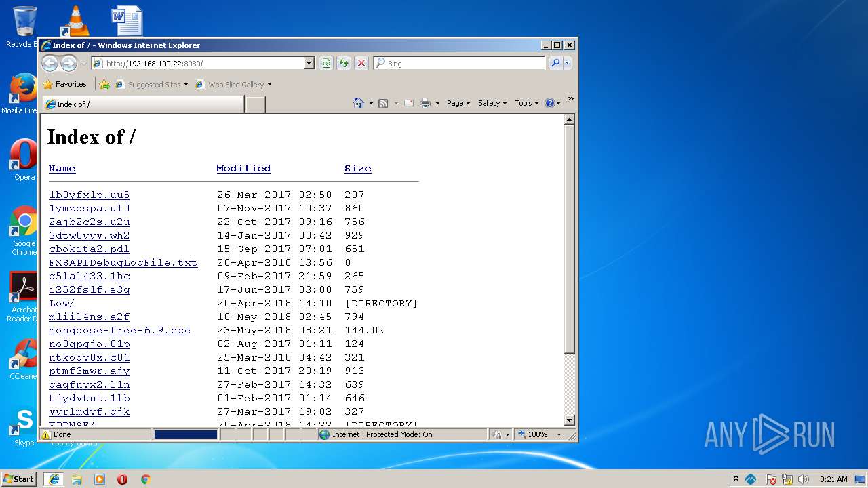868x488 pixels.
Task: Click Internet Explorer taskbar button
Action: [x=54, y=479]
